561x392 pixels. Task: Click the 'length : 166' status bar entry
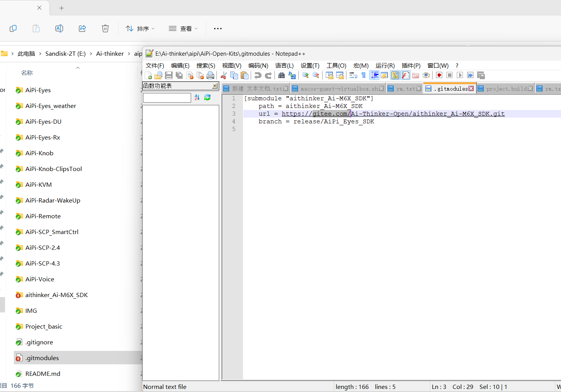coord(352,387)
